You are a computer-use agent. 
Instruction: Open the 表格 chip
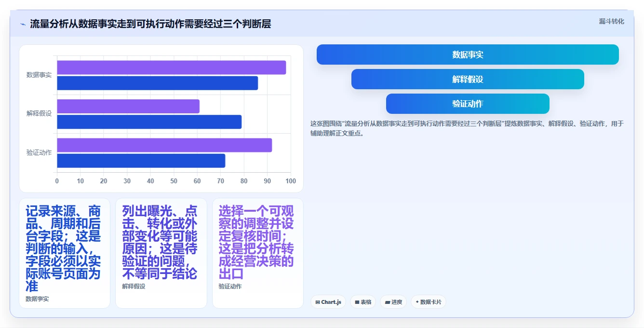[x=363, y=302]
